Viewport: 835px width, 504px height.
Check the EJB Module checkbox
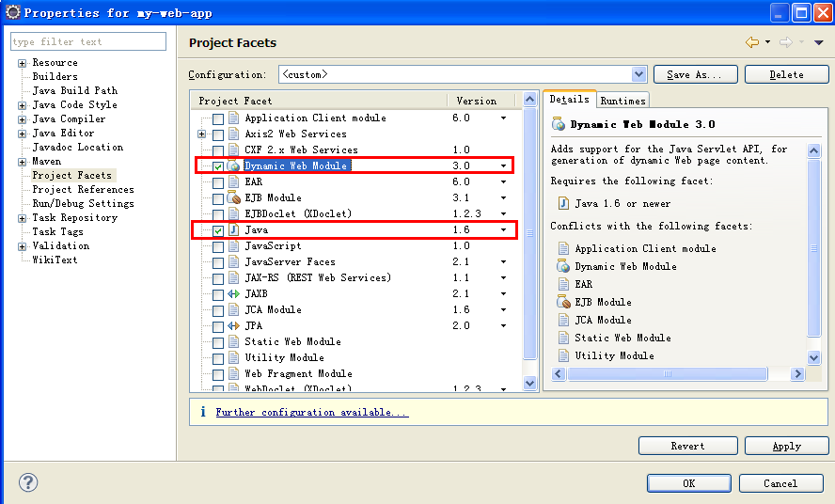coord(218,198)
